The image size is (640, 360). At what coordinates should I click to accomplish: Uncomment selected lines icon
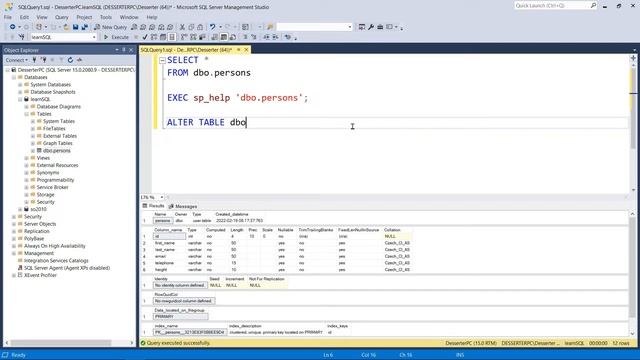[x=253, y=37]
